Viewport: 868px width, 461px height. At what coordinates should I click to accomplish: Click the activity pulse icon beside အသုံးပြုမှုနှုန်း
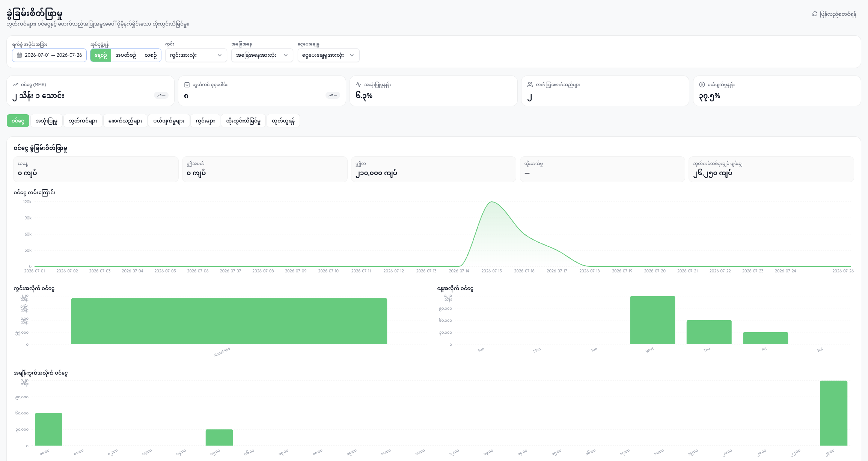pyautogui.click(x=359, y=85)
